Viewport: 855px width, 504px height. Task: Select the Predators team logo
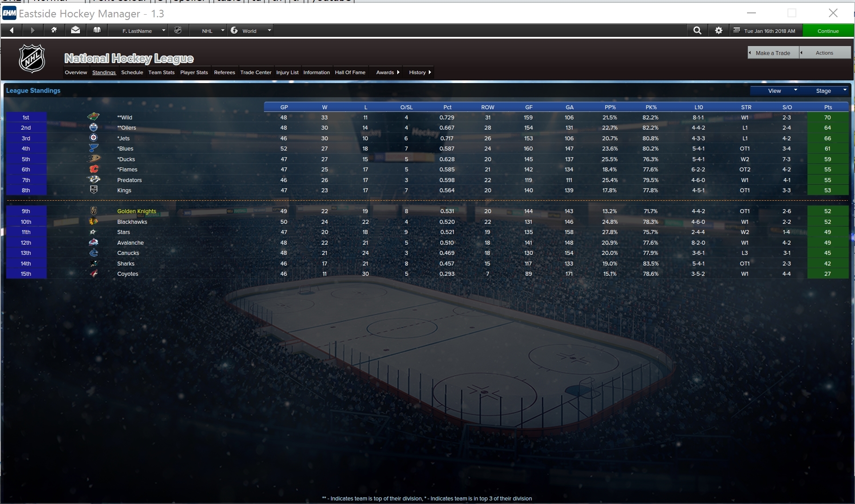click(x=93, y=179)
